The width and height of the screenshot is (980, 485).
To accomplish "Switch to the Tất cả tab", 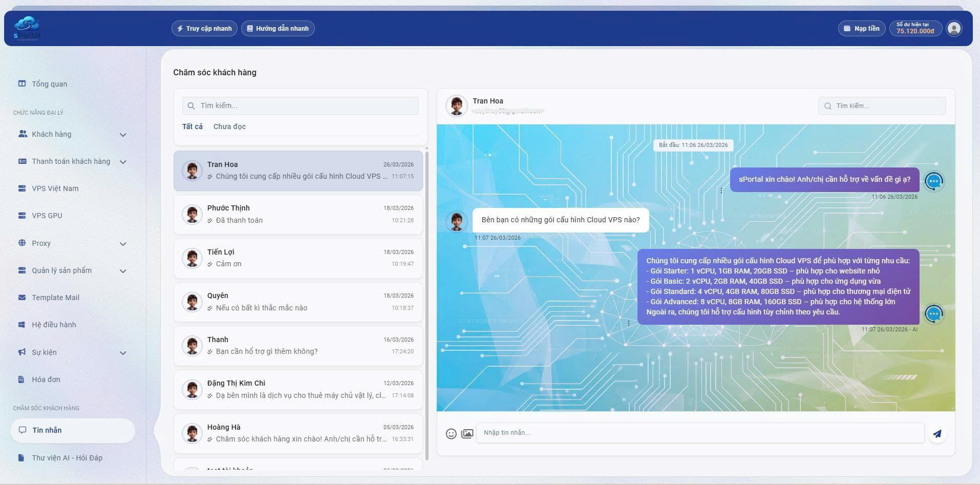I will (193, 126).
